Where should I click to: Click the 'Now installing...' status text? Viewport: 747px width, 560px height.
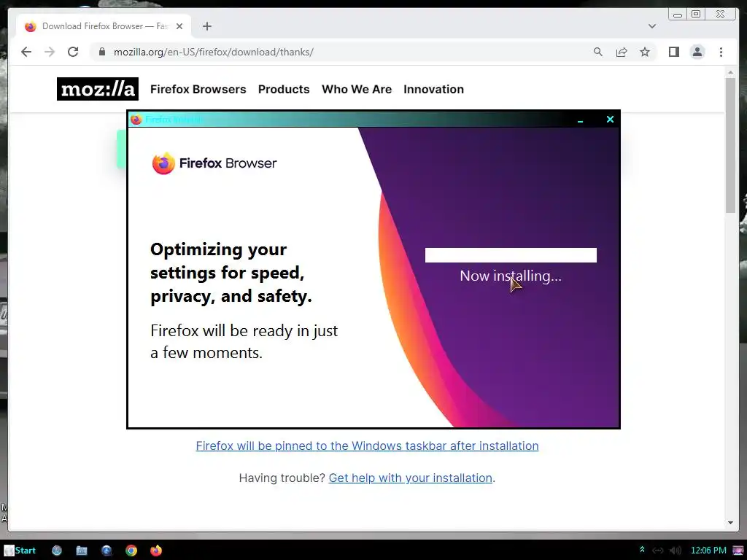pyautogui.click(x=511, y=276)
